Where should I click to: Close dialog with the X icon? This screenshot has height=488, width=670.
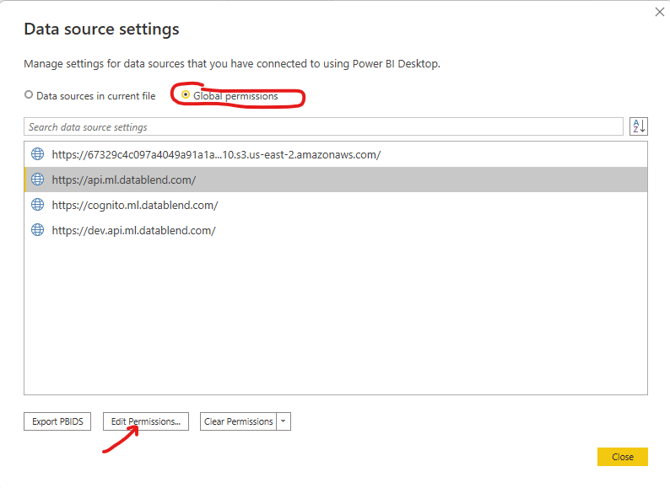(x=659, y=12)
